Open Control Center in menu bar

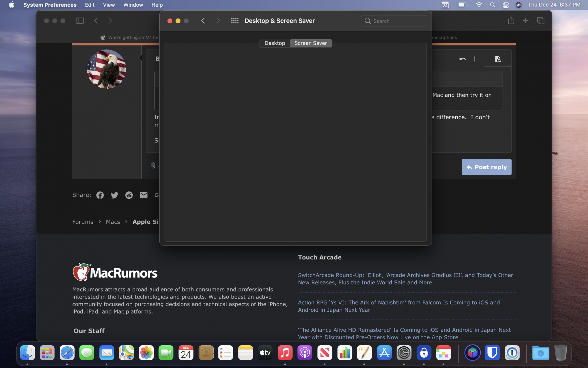(506, 5)
